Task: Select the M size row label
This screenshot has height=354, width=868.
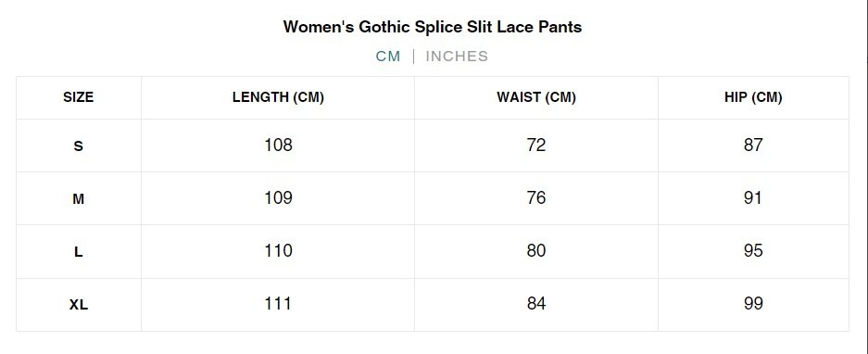Action: click(x=79, y=199)
